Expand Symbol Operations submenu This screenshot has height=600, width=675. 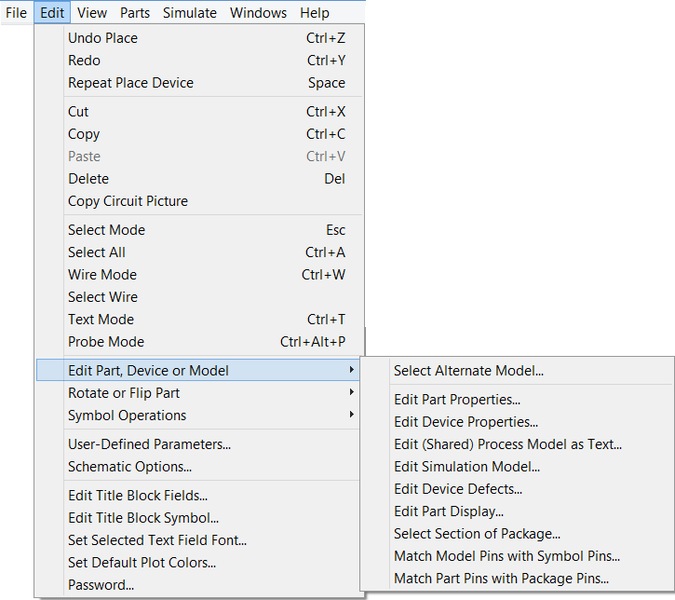127,416
